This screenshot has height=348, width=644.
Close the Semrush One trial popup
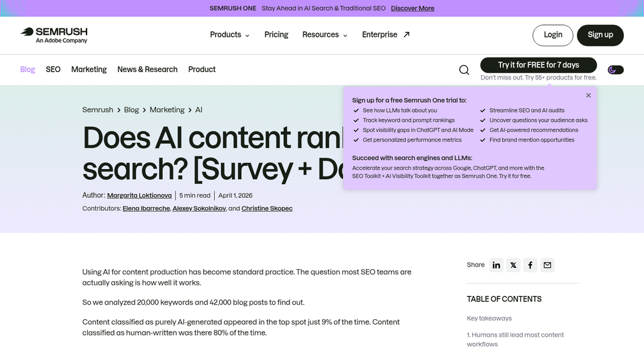588,95
